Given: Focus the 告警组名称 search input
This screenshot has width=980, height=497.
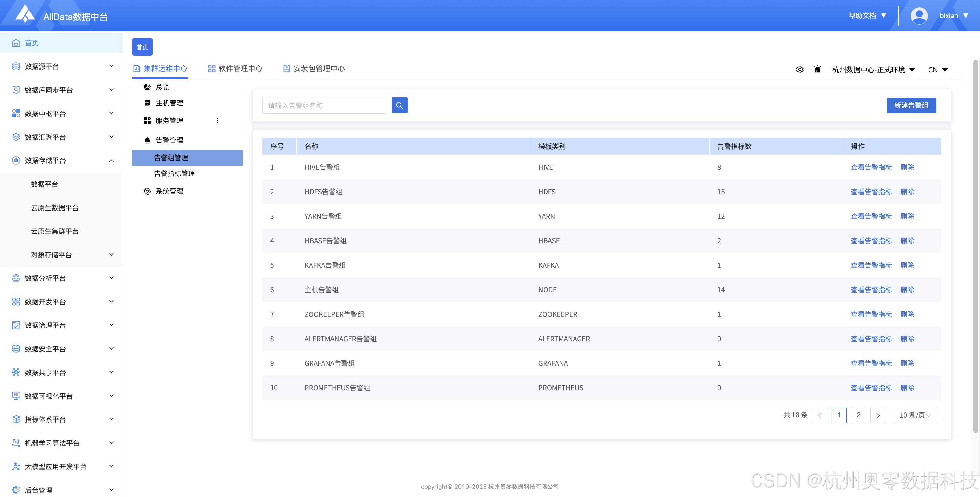Looking at the screenshot, I should (324, 105).
